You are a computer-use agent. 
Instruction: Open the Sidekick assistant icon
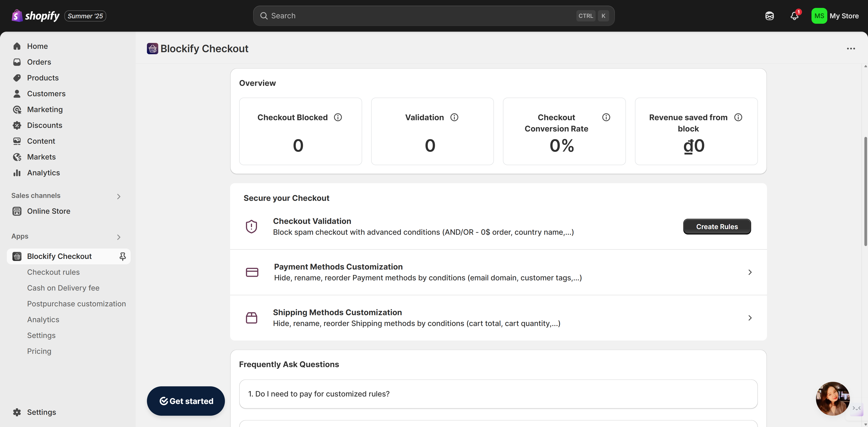769,16
